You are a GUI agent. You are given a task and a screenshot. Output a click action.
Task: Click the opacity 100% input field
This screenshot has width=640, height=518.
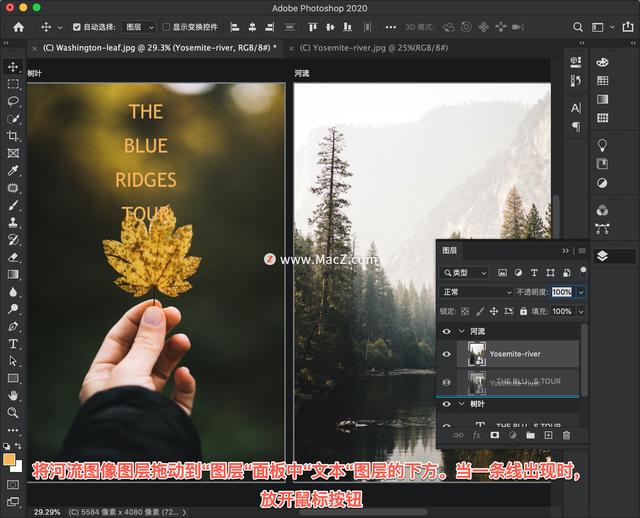point(561,292)
